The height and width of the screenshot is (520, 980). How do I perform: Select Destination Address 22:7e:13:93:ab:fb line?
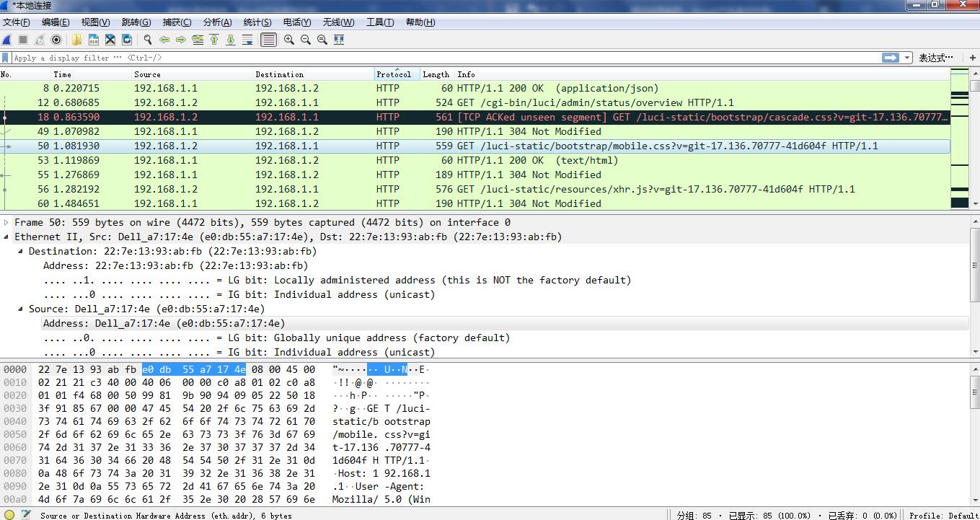(x=175, y=265)
